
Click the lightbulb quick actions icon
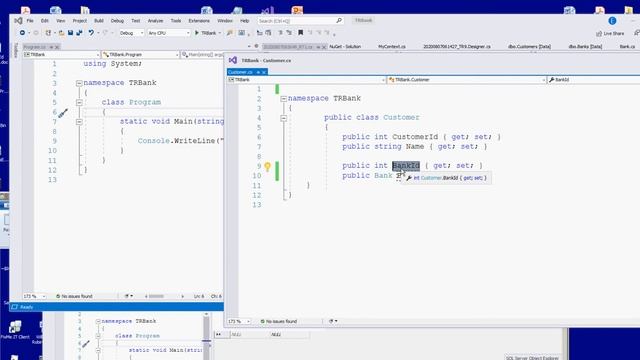[267, 166]
